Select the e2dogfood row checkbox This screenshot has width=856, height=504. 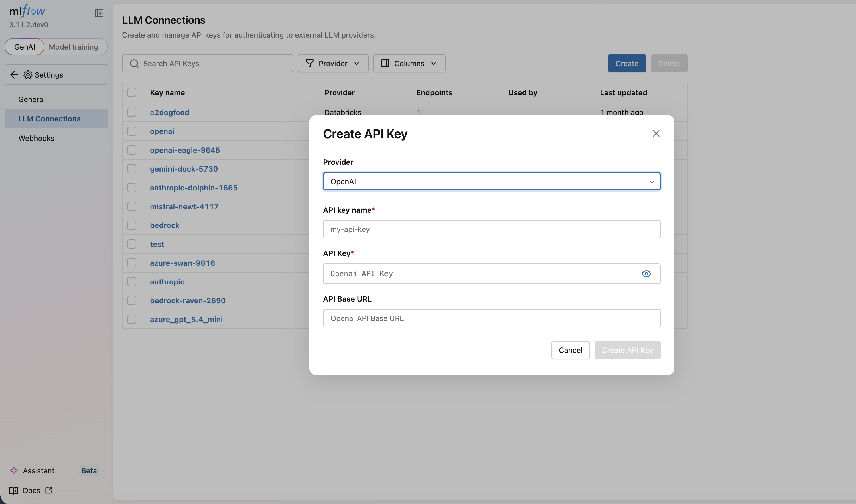pyautogui.click(x=132, y=112)
